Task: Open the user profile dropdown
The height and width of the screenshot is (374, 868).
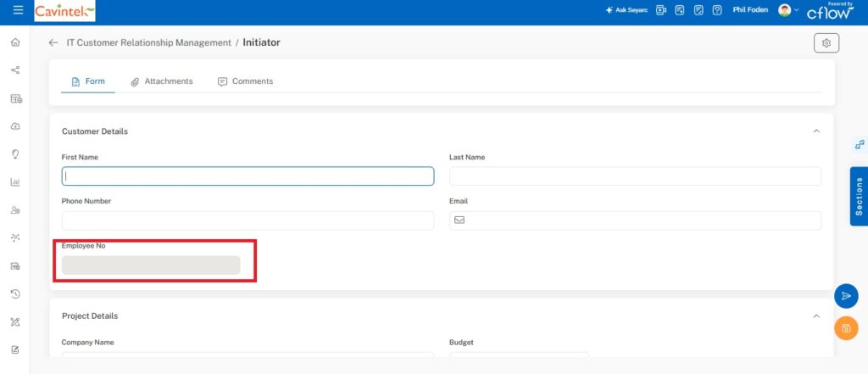Action: click(x=788, y=10)
